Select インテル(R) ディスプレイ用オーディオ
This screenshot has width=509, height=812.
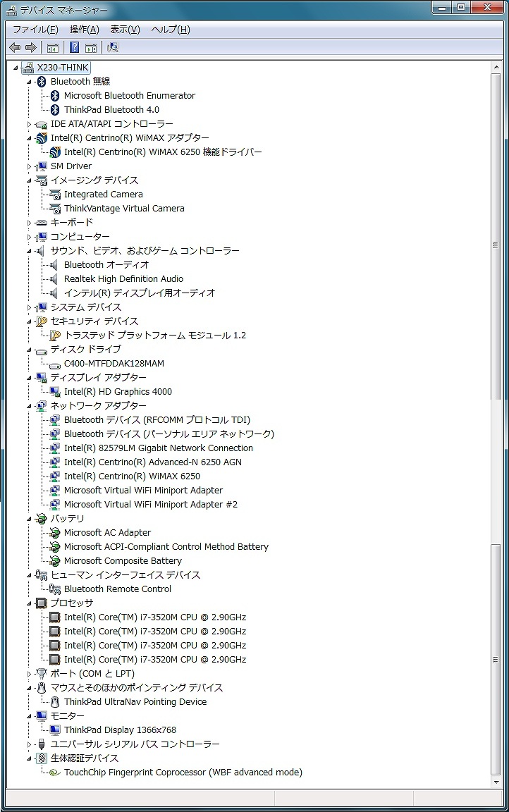click(x=140, y=293)
